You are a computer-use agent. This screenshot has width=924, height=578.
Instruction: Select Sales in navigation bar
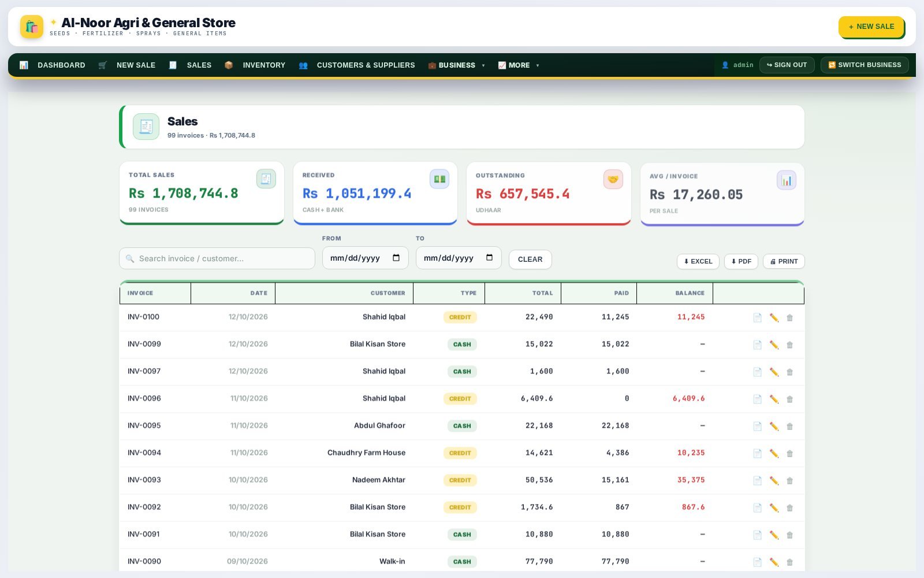tap(191, 65)
